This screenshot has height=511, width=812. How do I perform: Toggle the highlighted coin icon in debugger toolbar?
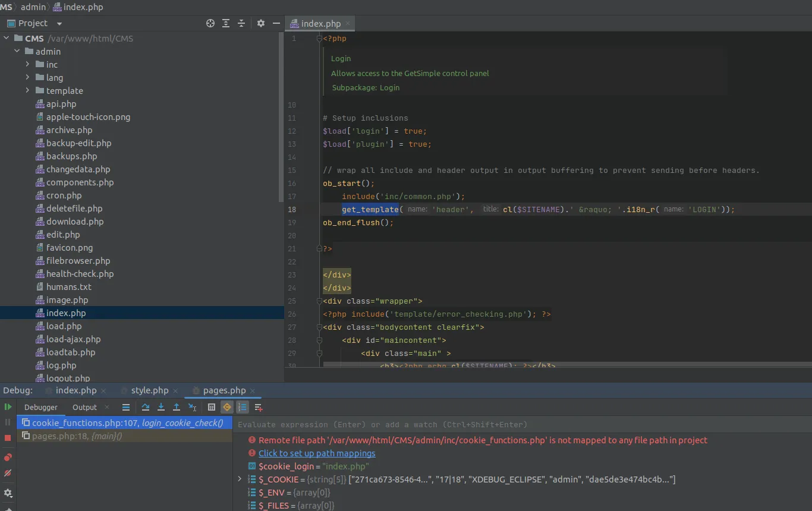pos(226,407)
